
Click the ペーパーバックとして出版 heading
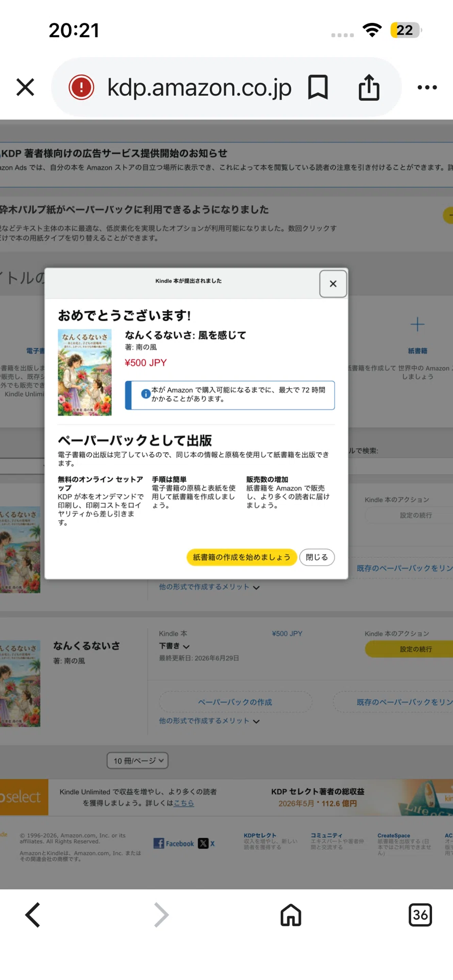pyautogui.click(x=135, y=440)
